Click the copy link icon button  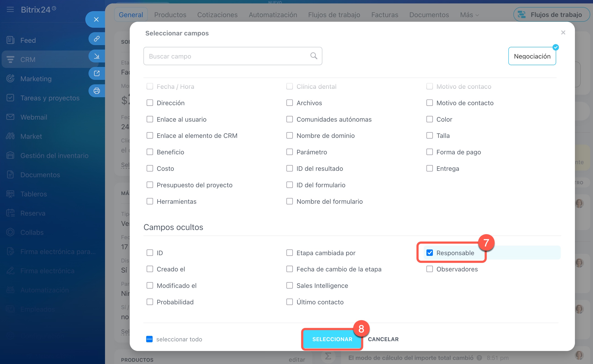(x=97, y=38)
